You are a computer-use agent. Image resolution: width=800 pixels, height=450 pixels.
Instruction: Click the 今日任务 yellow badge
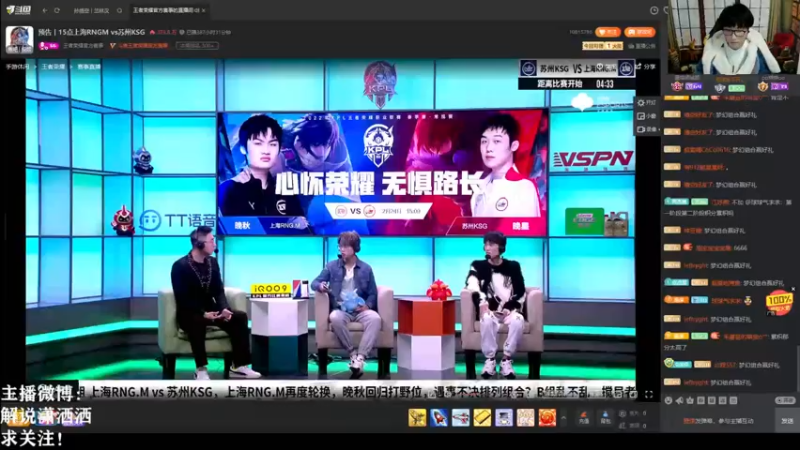pos(603,46)
